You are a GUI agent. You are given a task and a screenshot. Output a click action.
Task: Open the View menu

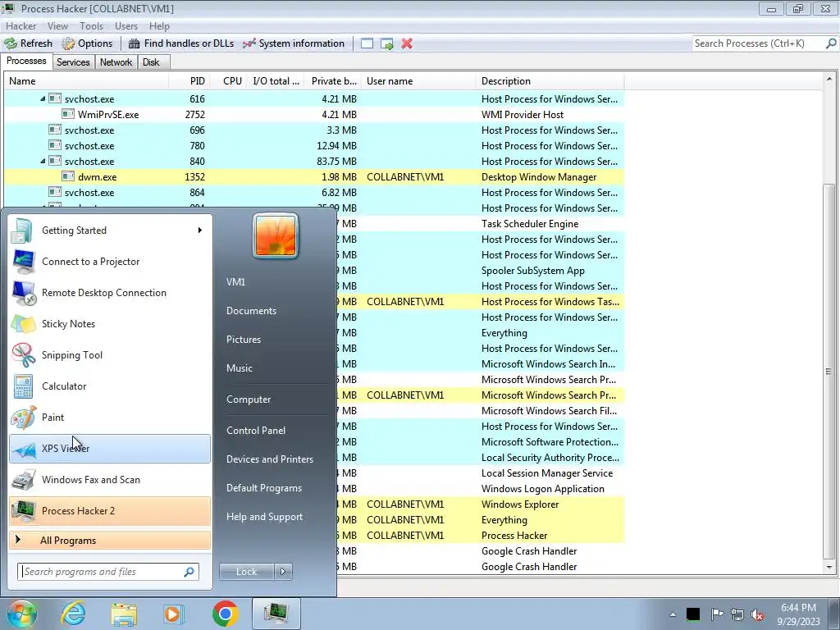tap(57, 25)
